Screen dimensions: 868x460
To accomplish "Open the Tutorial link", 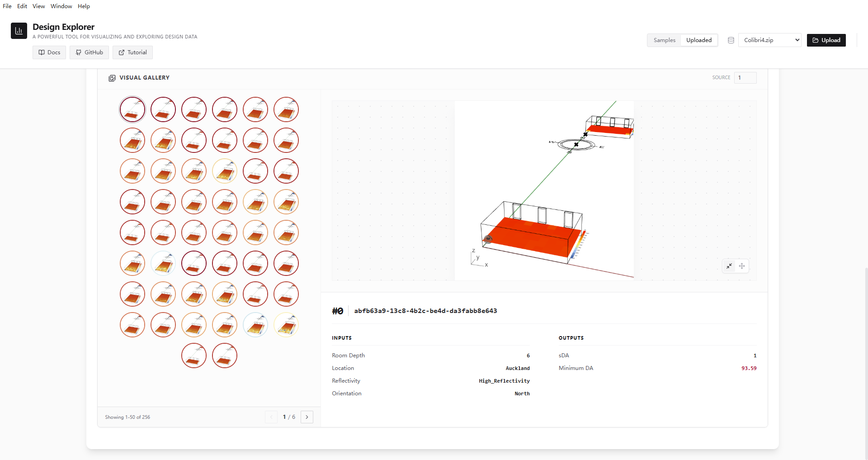I will 132,52.
